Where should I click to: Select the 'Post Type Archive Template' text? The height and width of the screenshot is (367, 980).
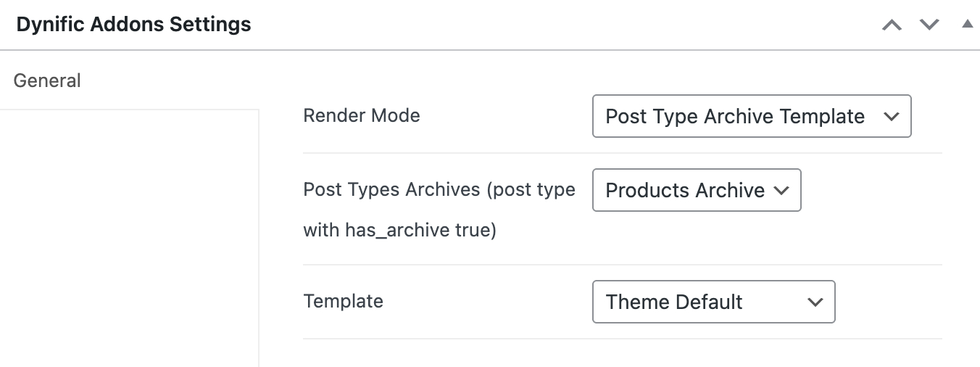pyautogui.click(x=734, y=117)
